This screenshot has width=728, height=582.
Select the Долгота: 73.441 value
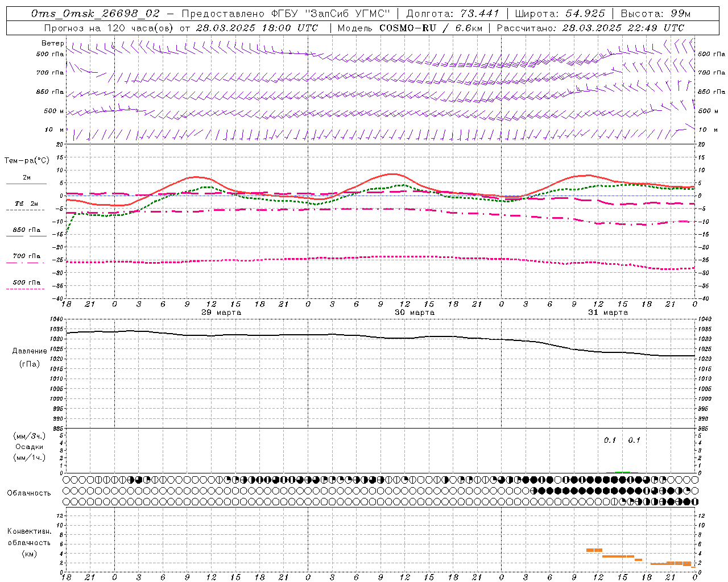(453, 14)
